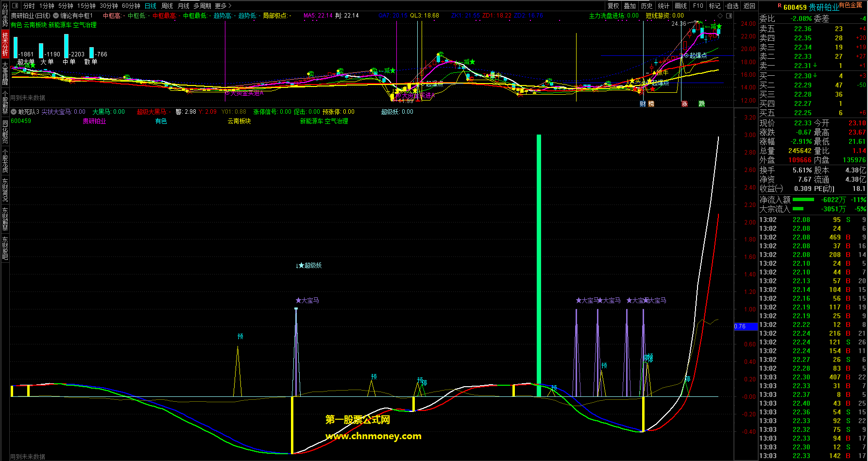This screenshot has width=868, height=461.
Task: Select the 日线 daily period
Action: click(151, 6)
